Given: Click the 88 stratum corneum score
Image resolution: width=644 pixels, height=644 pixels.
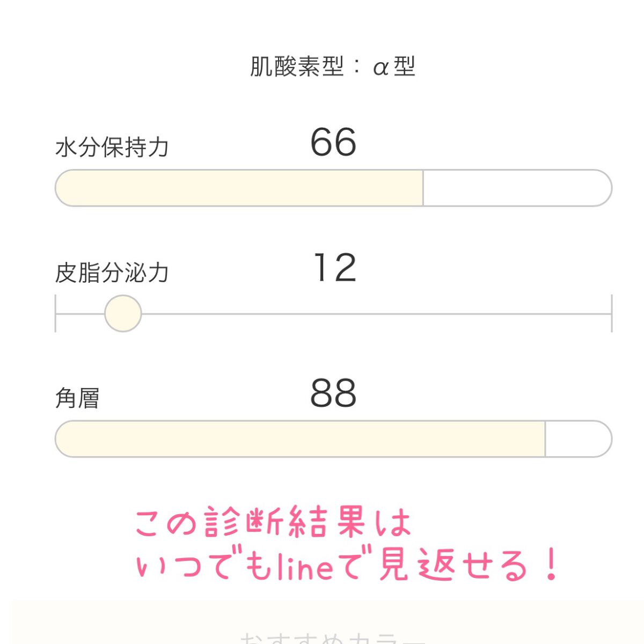Looking at the screenshot, I should pyautogui.click(x=333, y=393).
